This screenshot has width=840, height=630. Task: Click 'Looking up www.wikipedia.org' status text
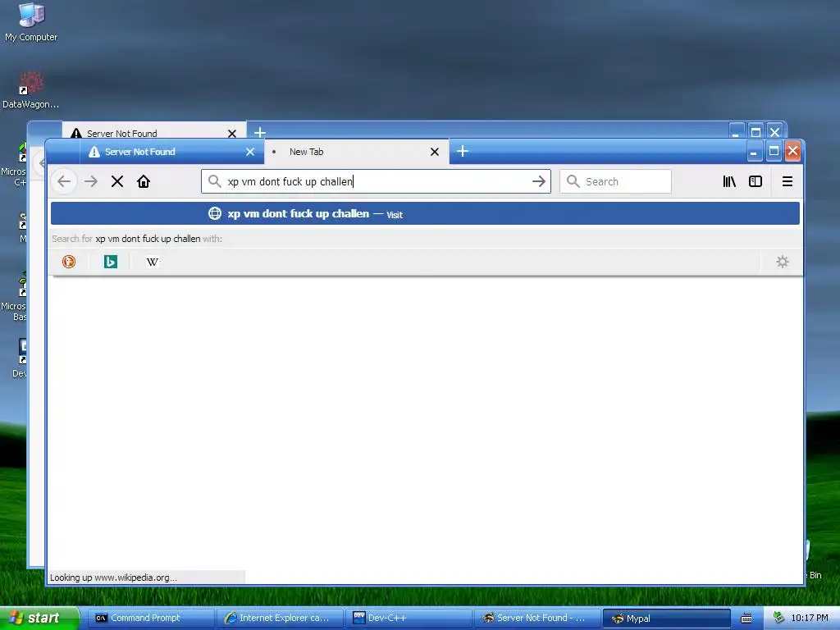(113, 577)
